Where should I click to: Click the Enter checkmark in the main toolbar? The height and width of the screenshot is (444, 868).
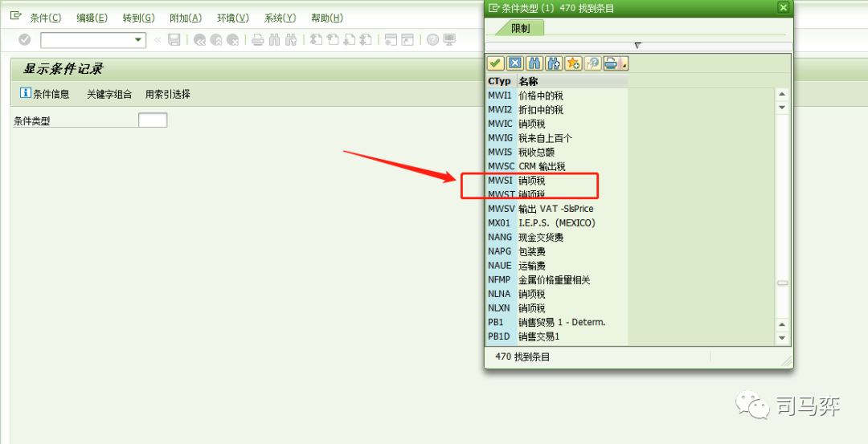24,40
